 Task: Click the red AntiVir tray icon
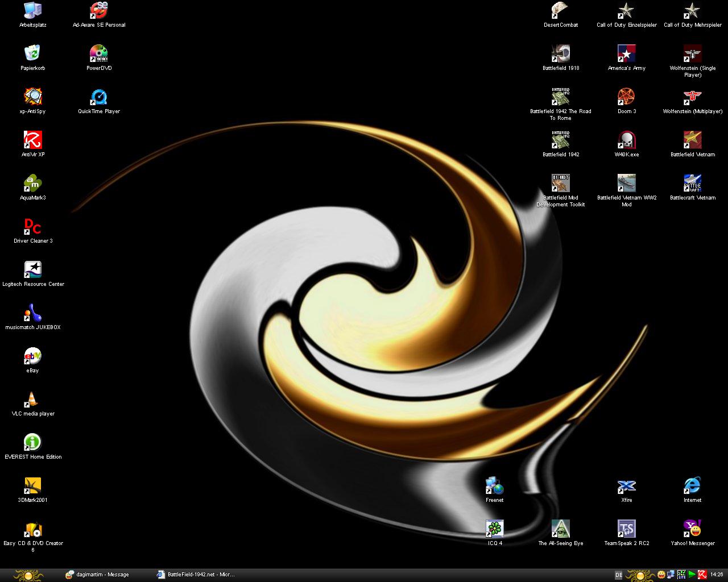pyautogui.click(x=702, y=575)
